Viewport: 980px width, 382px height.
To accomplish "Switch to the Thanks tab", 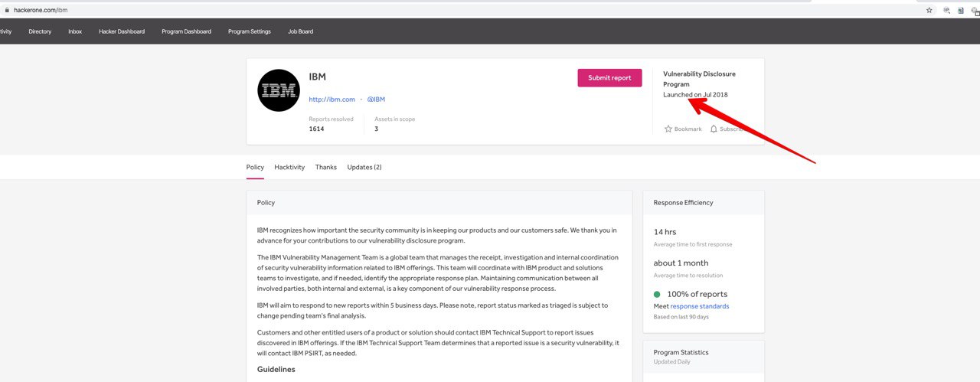I will click(x=325, y=167).
